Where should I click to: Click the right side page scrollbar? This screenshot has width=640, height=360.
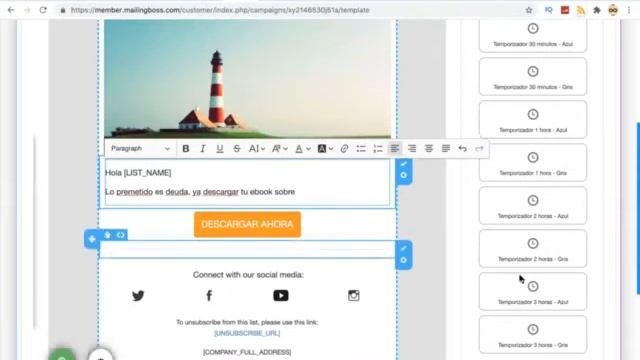638,208
